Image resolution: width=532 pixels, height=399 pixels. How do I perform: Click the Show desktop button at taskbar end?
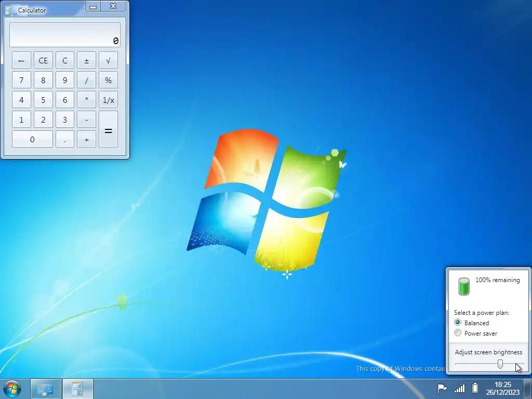pos(528,389)
